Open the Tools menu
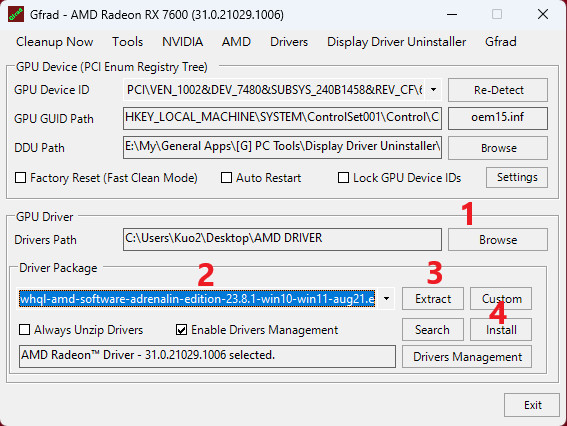Image resolution: width=567 pixels, height=426 pixels. tap(127, 42)
